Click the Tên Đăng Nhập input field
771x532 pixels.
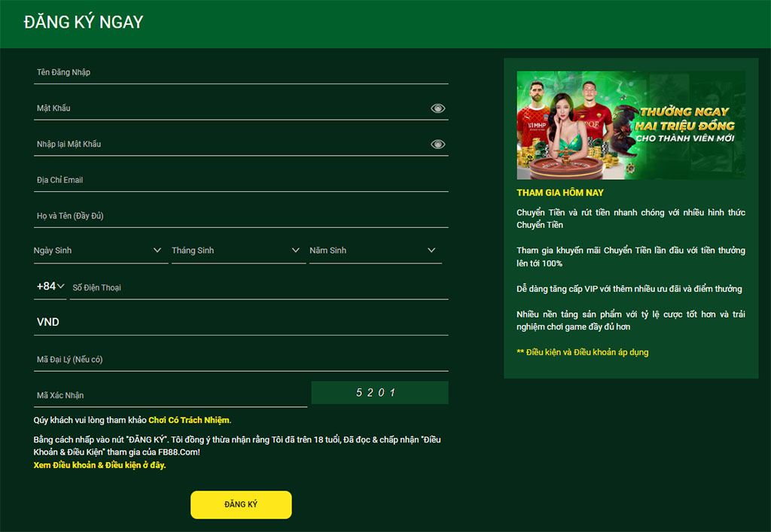tap(241, 72)
